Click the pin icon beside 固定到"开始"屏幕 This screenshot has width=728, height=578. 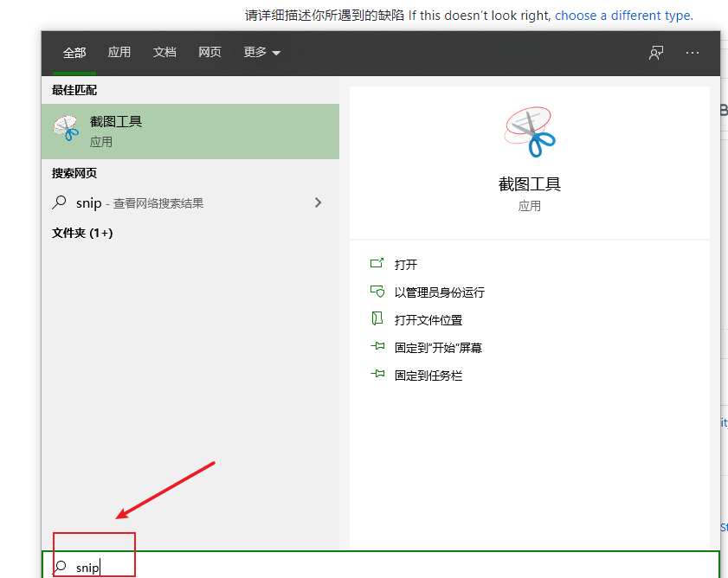(x=377, y=347)
